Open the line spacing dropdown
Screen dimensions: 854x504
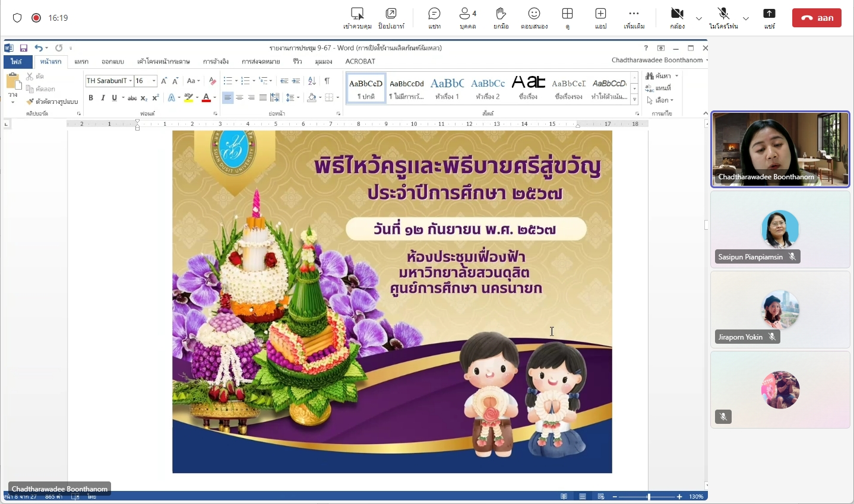tap(297, 98)
